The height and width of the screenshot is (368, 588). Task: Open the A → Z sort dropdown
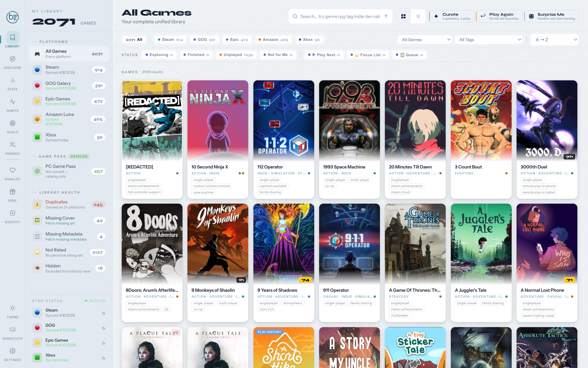pyautogui.click(x=555, y=40)
